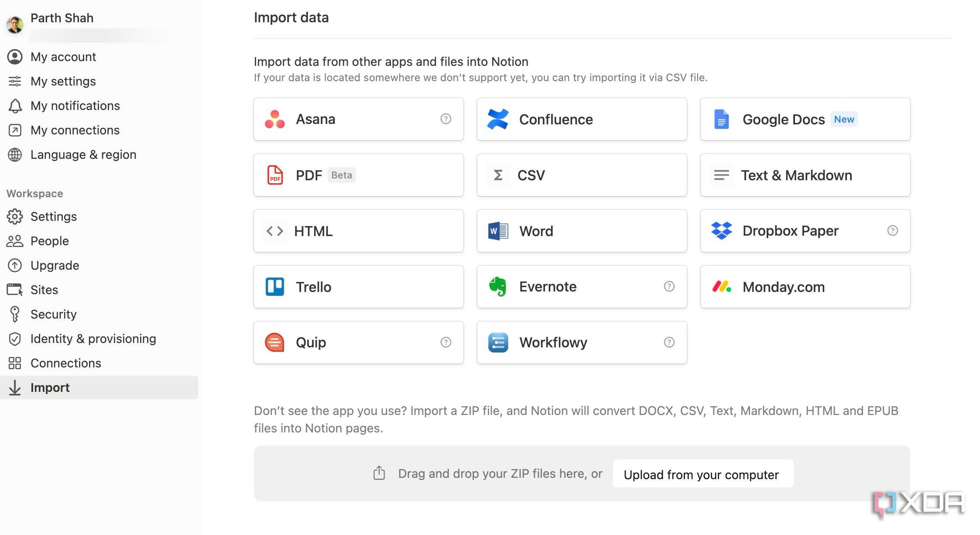Open the People page

99,241
